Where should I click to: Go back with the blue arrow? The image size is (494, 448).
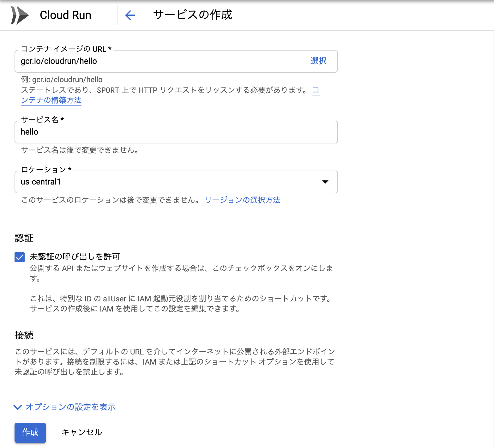pyautogui.click(x=130, y=15)
